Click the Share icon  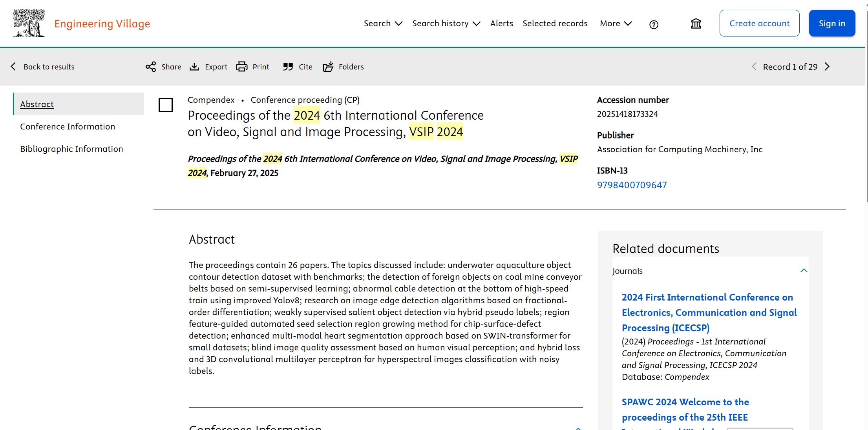[x=151, y=67]
